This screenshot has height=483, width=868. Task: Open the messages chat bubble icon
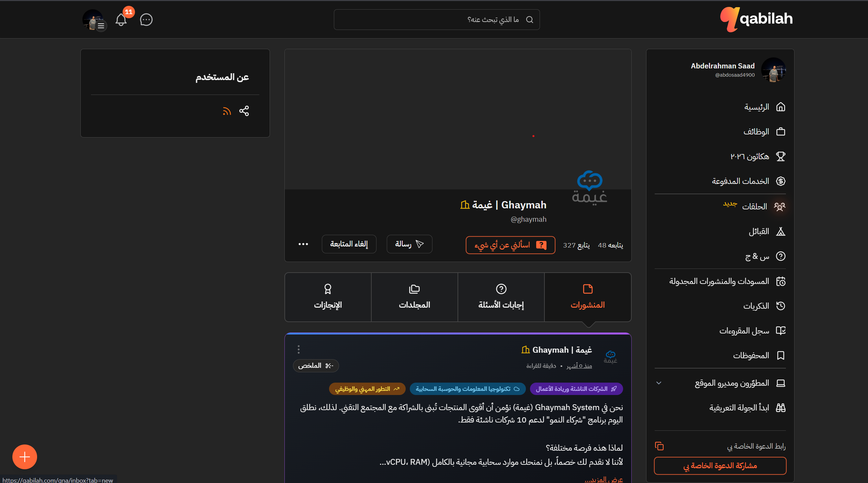(146, 20)
